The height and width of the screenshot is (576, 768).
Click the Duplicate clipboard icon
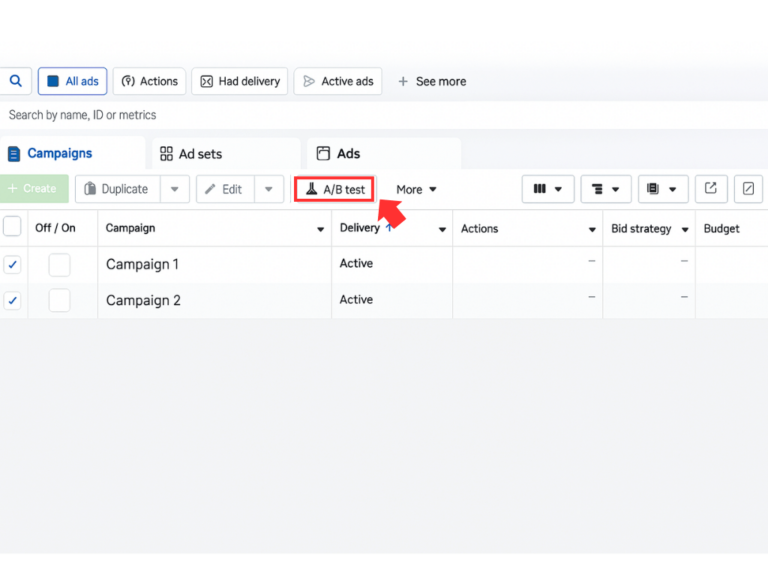(90, 189)
